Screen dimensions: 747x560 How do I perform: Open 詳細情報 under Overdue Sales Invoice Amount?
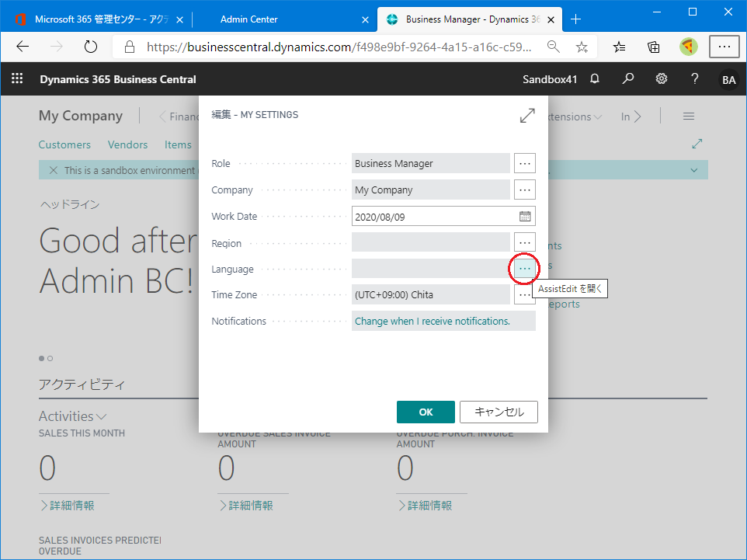pos(246,506)
